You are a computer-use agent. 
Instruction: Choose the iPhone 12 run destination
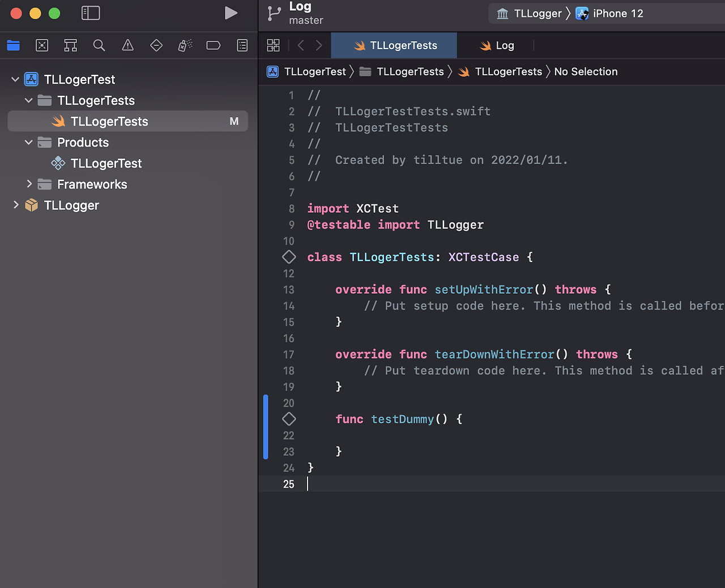[609, 14]
